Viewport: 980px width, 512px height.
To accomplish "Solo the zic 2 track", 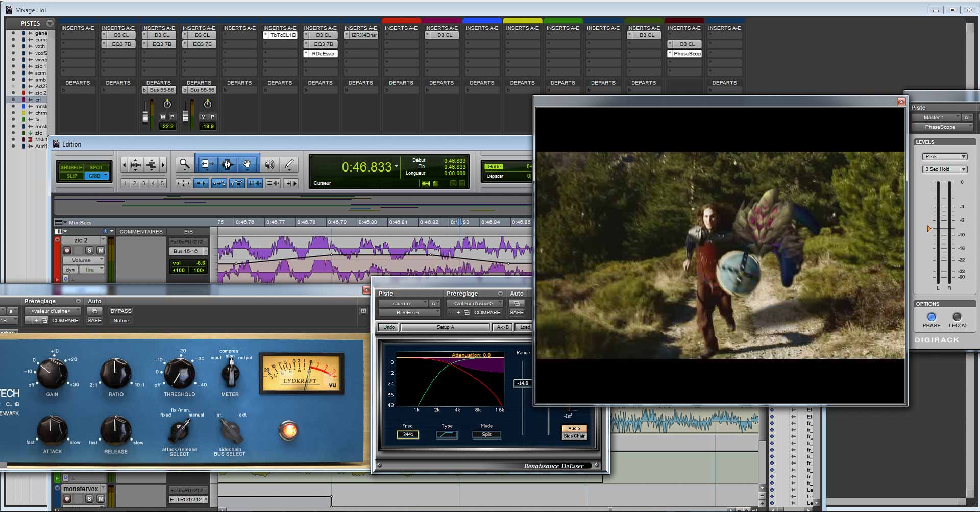I will tap(89, 250).
